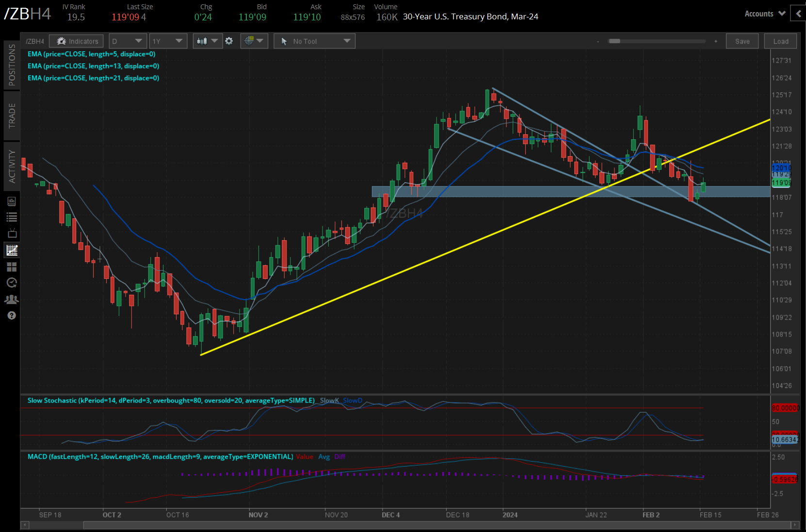Select the Charts grid-chart sidebar icon
Screen dimensions: 806x532
pyautogui.click(x=12, y=250)
